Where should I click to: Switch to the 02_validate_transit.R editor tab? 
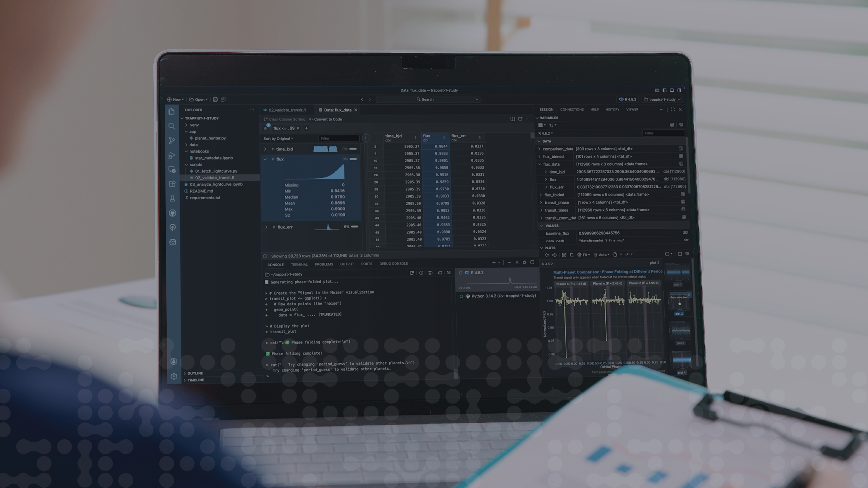click(x=287, y=110)
